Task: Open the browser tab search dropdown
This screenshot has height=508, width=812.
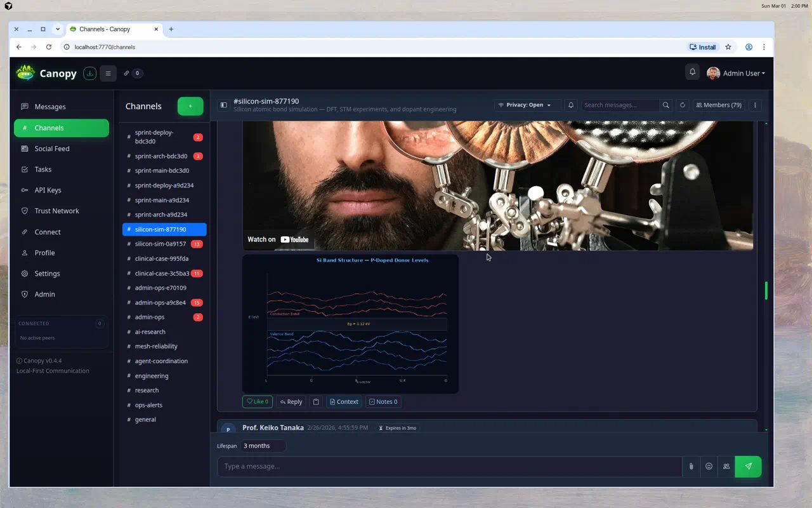Action: 57,29
